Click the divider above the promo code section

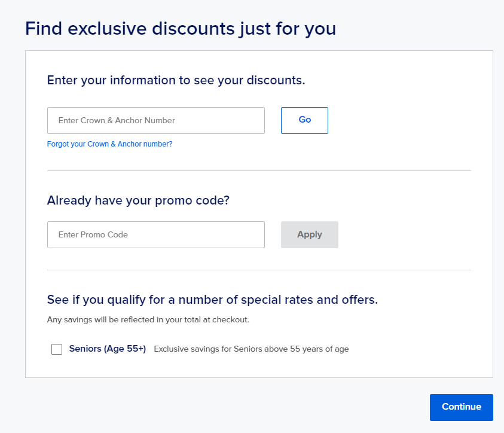coord(259,171)
